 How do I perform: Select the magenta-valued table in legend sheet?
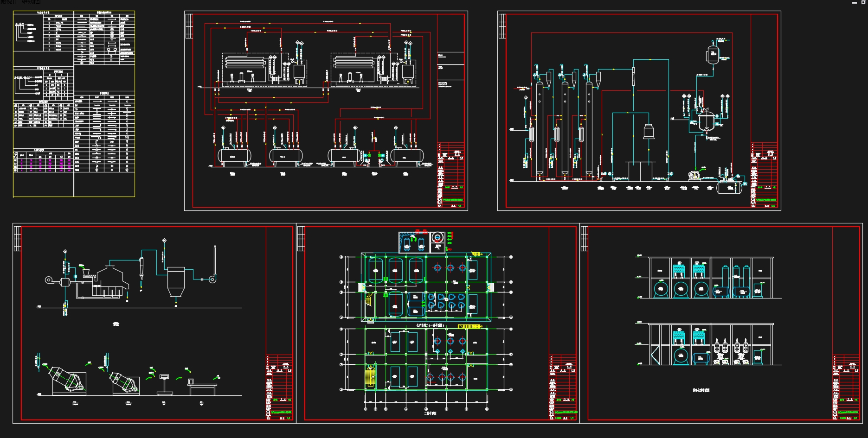coord(43,161)
